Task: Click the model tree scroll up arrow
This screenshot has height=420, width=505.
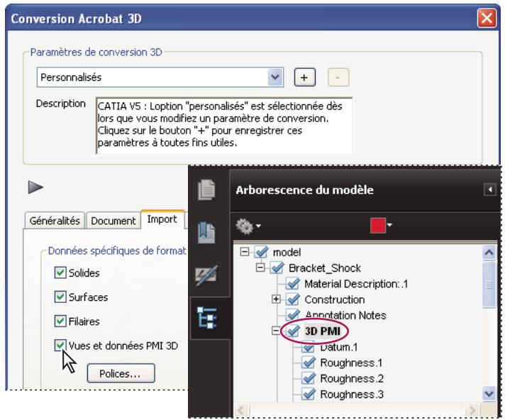Action: pos(489,253)
